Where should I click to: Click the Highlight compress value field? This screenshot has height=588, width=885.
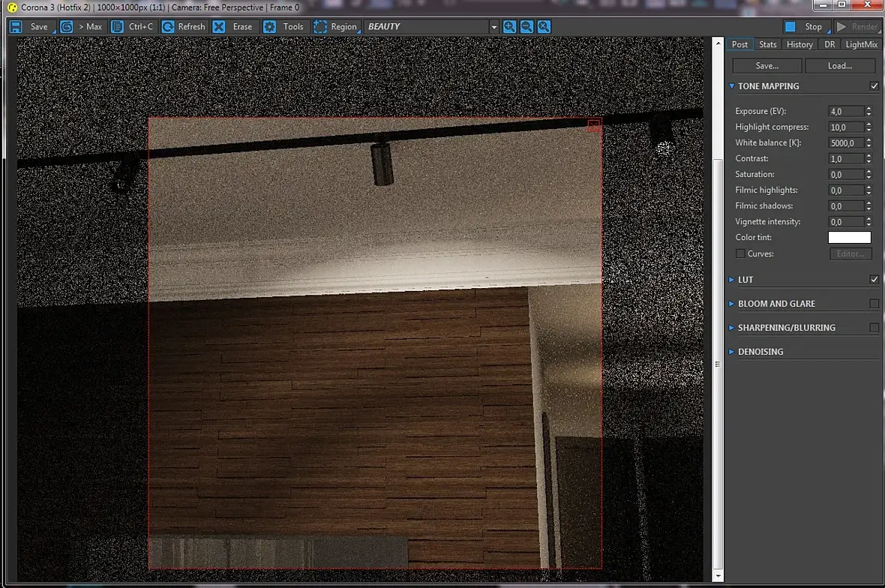[846, 127]
